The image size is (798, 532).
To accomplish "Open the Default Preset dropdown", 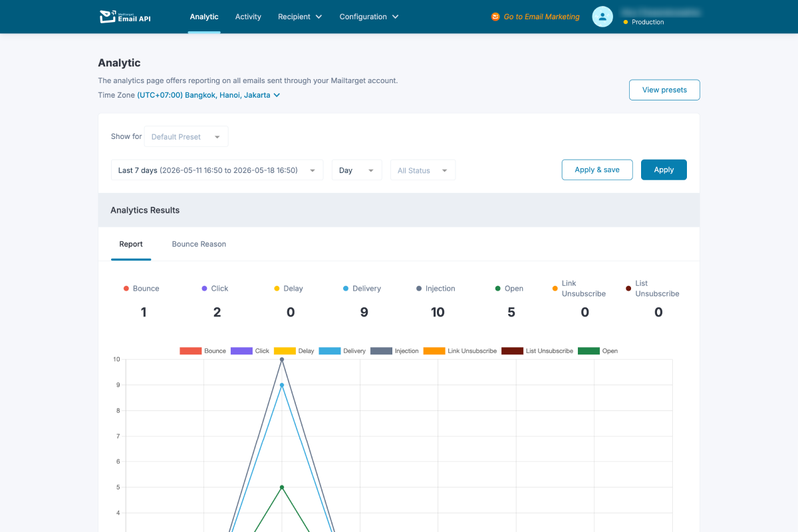I will tap(186, 136).
